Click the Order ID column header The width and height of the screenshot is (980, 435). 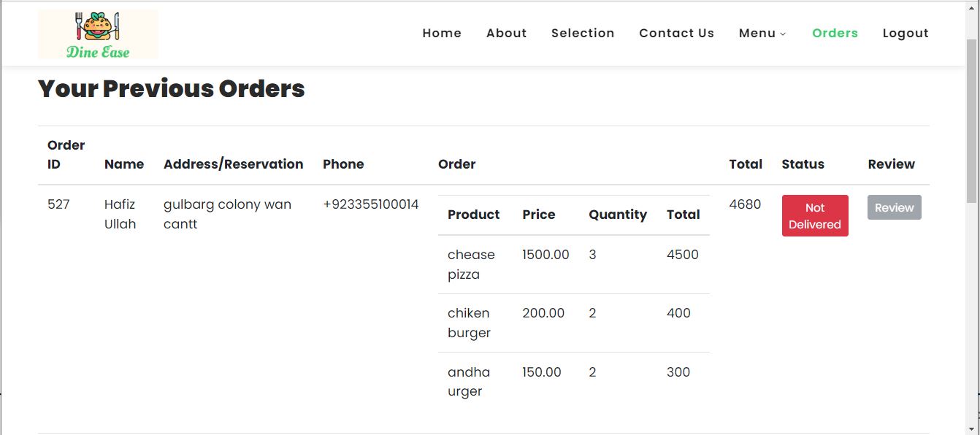pos(66,155)
